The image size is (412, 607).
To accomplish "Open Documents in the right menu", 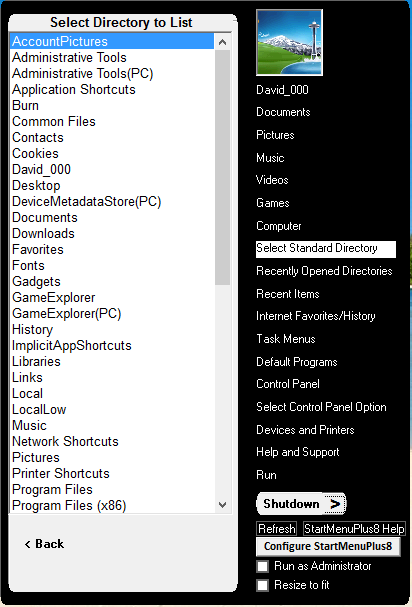I will (283, 112).
